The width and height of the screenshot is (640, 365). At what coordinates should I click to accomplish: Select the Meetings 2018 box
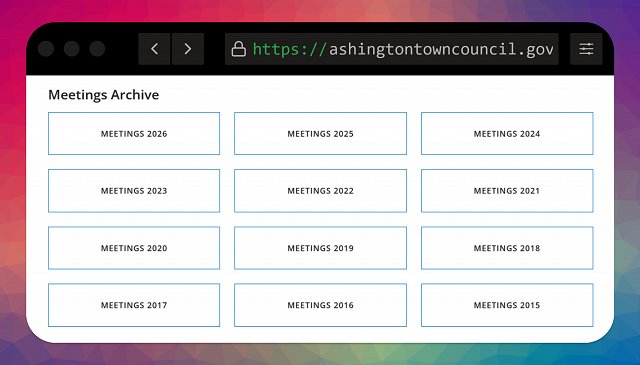pyautogui.click(x=507, y=248)
